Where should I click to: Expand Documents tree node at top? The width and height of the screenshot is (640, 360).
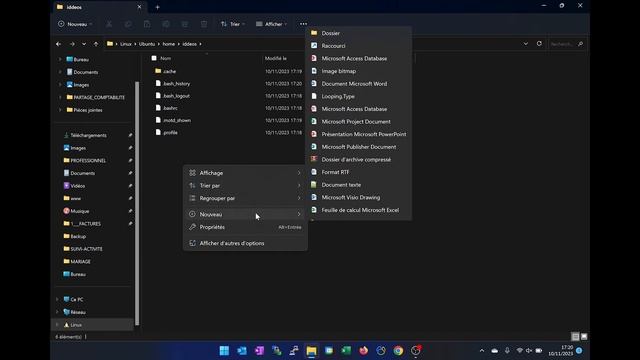(60, 72)
